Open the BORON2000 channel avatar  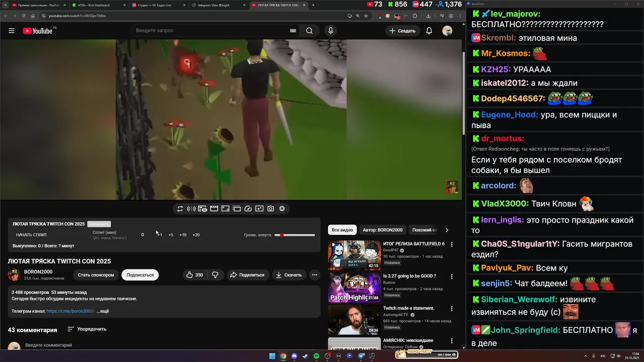click(x=14, y=275)
